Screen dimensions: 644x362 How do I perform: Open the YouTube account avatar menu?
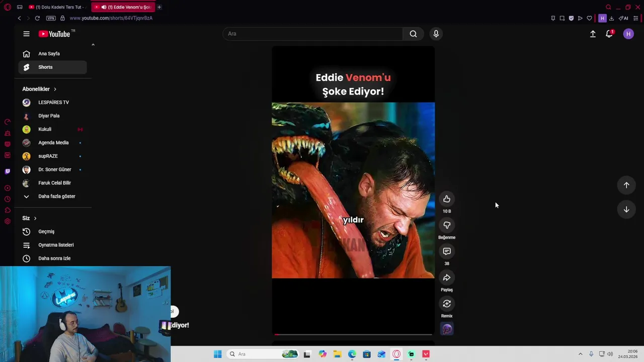628,34
